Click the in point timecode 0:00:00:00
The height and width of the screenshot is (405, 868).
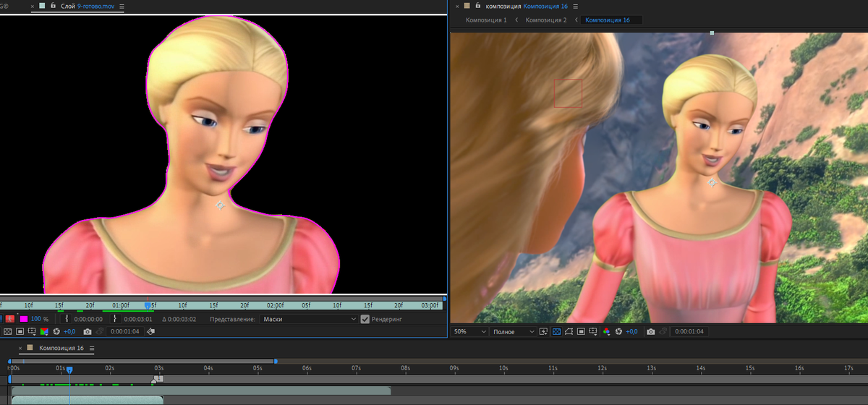pos(88,319)
